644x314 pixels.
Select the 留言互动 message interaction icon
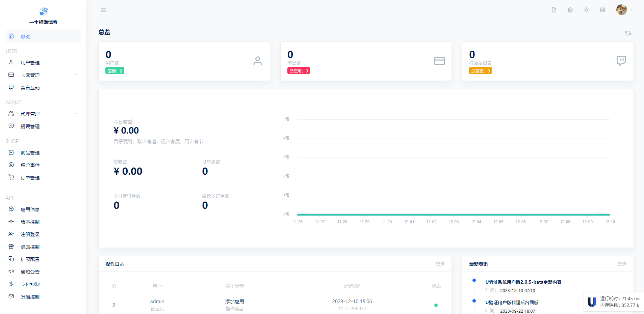tap(11, 87)
